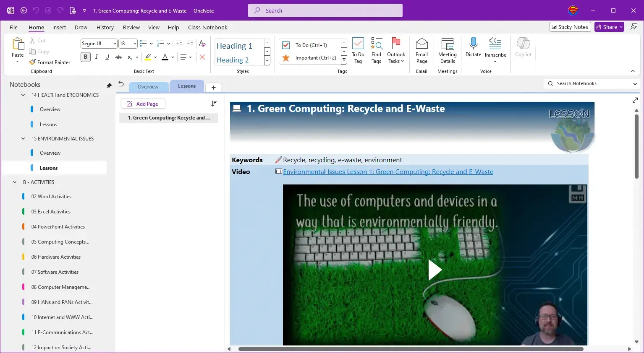The height and width of the screenshot is (353, 644).
Task: Click the Add Page button
Action: pyautogui.click(x=143, y=104)
